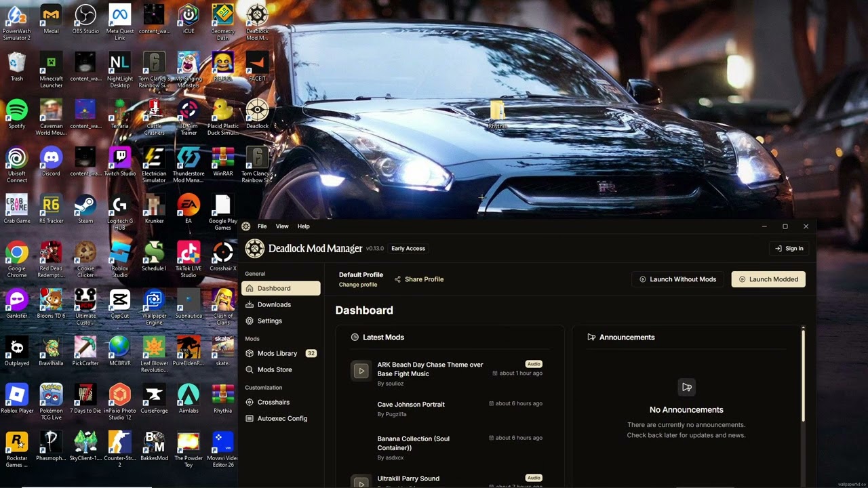This screenshot has height=488, width=868.
Task: Play the ARK Beach Day Chase Theme preview
Action: (361, 370)
